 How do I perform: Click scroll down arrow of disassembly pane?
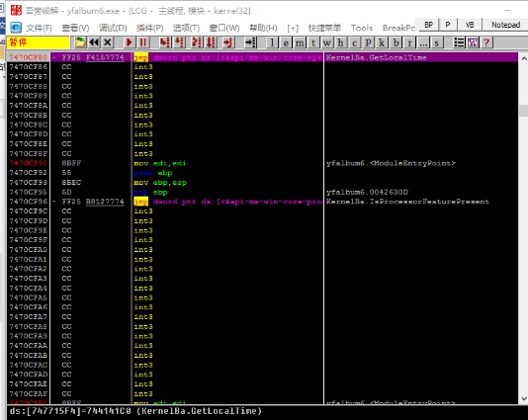click(x=524, y=399)
